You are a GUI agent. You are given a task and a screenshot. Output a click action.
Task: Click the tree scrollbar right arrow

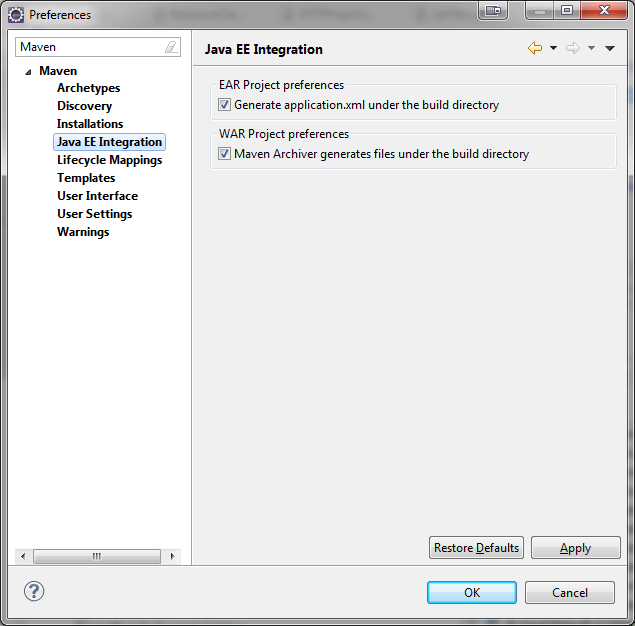pyautogui.click(x=173, y=556)
